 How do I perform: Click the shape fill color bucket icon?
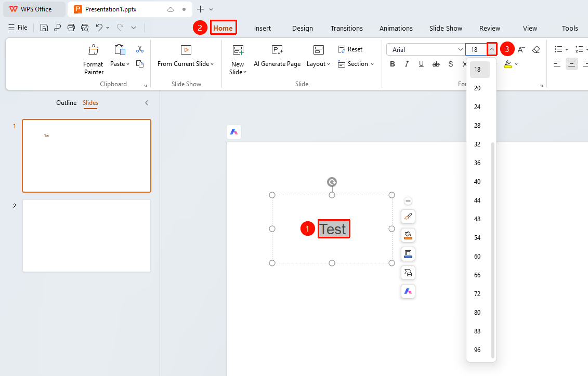click(x=408, y=235)
